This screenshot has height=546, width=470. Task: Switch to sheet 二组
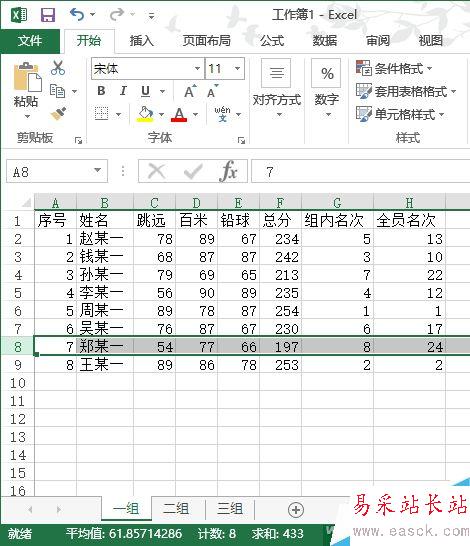click(176, 509)
